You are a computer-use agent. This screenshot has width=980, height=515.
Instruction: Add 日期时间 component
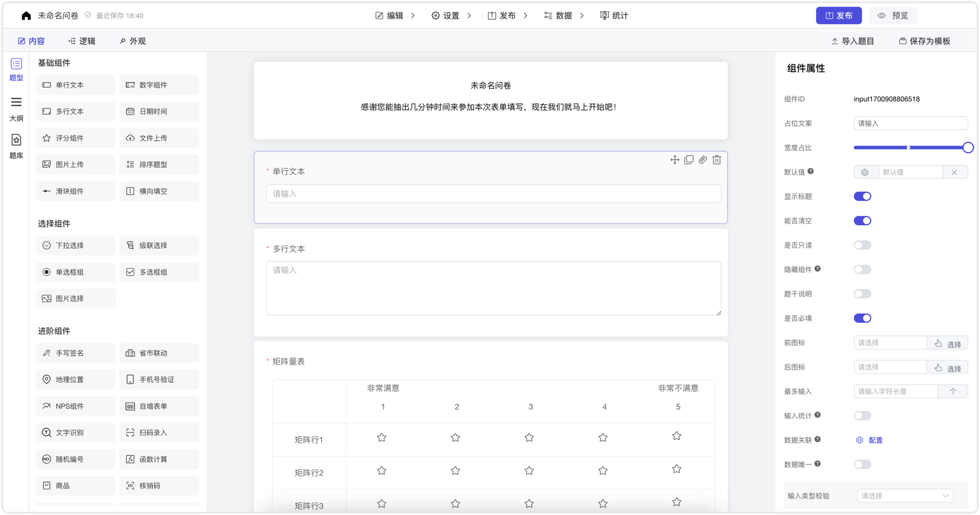(x=159, y=111)
